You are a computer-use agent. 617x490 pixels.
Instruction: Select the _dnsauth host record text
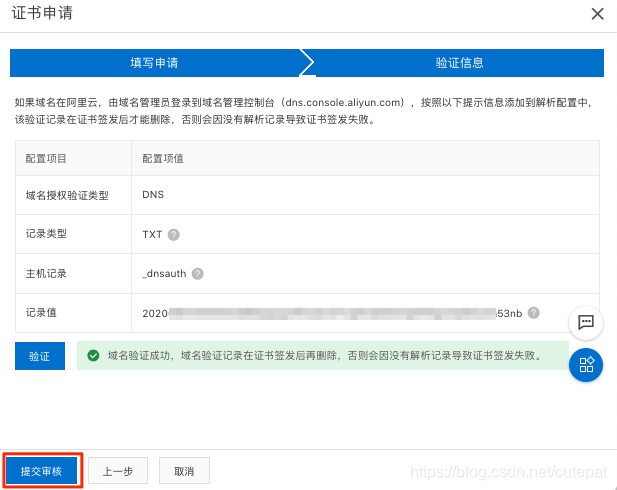coord(164,274)
